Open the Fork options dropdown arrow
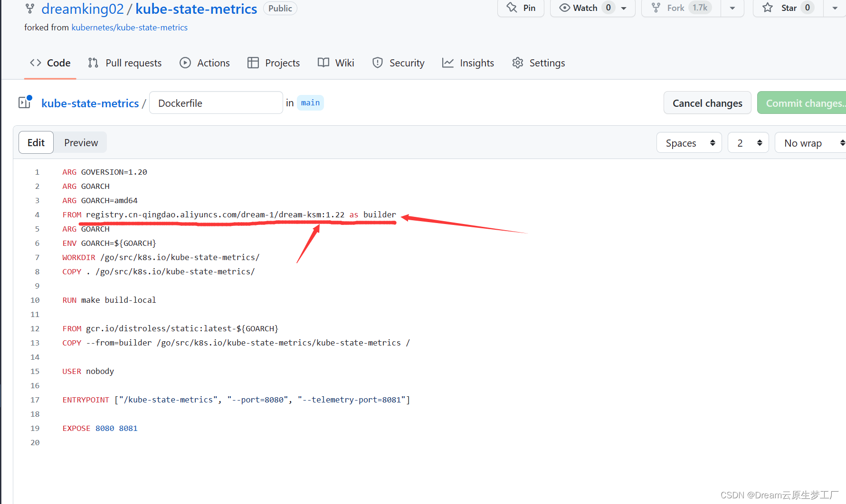This screenshot has width=846, height=504. 732,8
